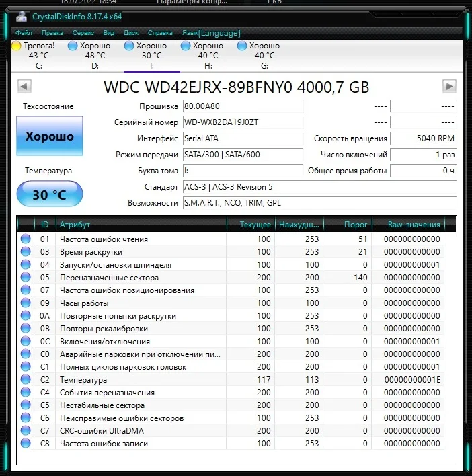The image size is (472, 476).
Task: Select the blue status orb for drive H:
Action: pos(186,46)
